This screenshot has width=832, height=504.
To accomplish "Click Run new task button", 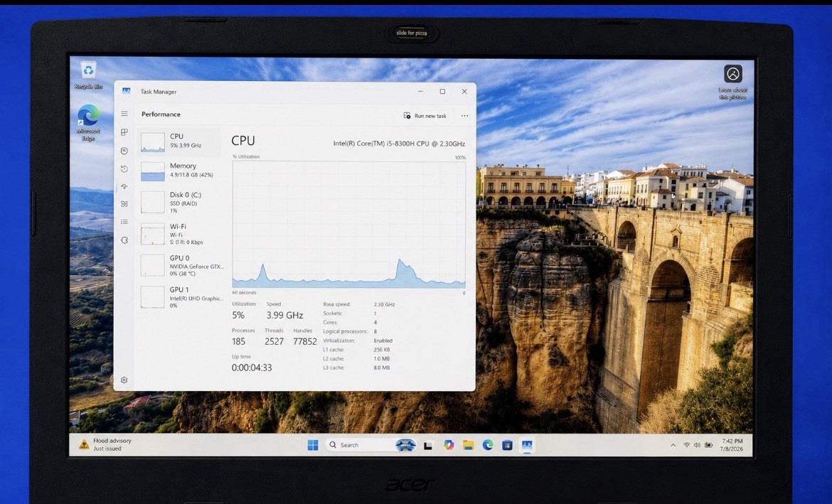I will coord(425,116).
